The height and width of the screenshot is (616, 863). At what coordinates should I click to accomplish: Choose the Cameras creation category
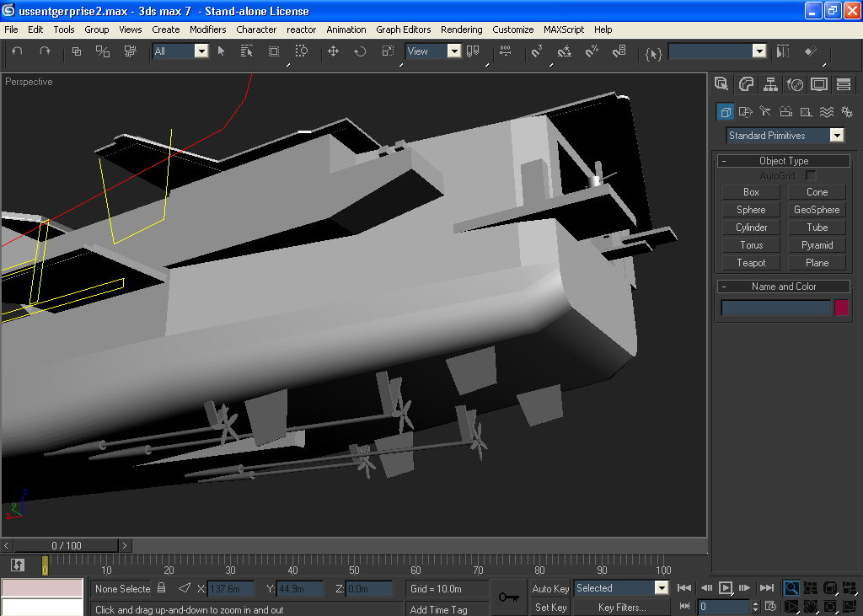click(785, 111)
